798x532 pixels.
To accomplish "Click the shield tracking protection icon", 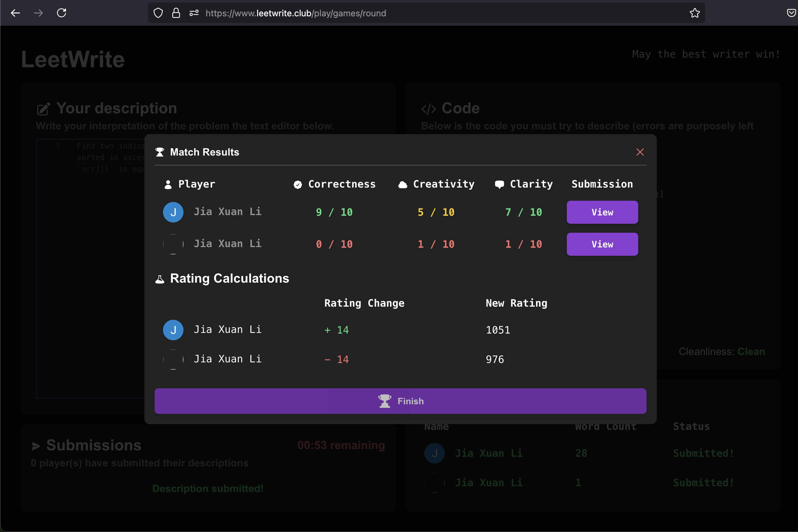I will coord(158,13).
